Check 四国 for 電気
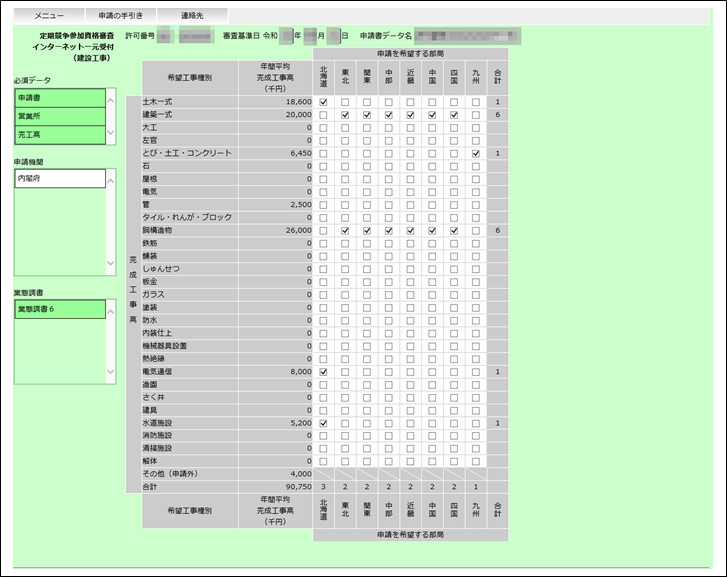This screenshot has height=577, width=727. pyautogui.click(x=454, y=192)
